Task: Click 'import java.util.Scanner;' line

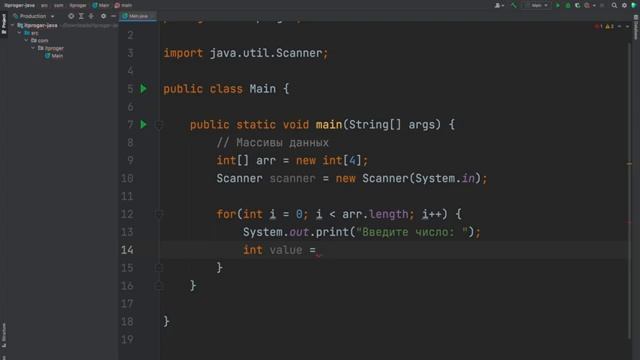Action: (x=246, y=53)
